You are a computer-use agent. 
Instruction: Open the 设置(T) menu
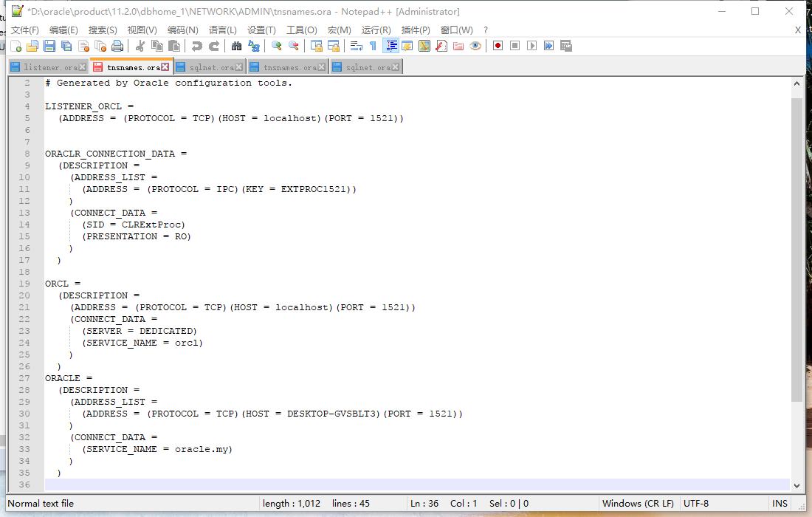pyautogui.click(x=261, y=30)
